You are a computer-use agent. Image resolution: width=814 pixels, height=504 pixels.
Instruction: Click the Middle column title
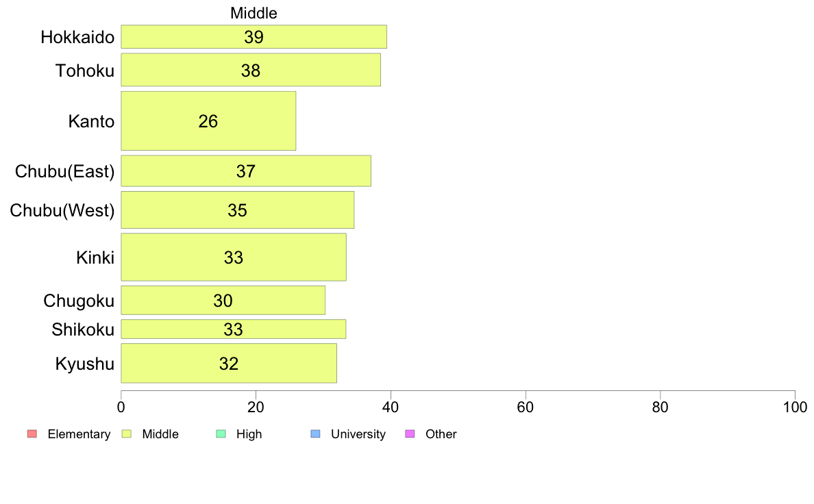pos(254,13)
